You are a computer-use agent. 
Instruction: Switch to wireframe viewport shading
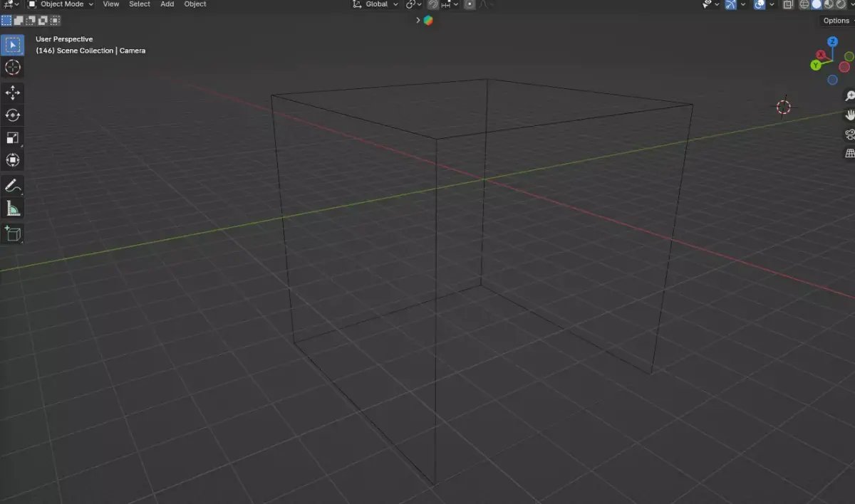click(x=804, y=4)
